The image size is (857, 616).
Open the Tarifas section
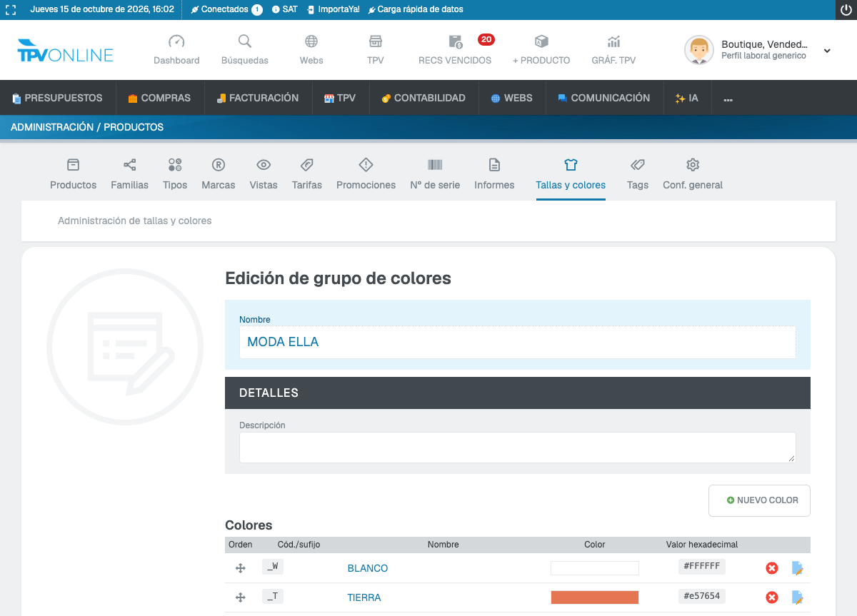(x=307, y=175)
